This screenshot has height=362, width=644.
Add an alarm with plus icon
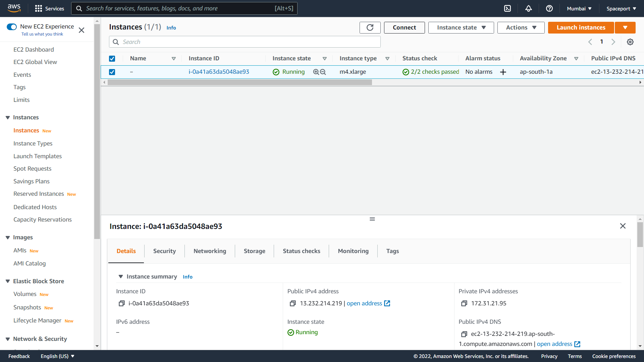503,72
